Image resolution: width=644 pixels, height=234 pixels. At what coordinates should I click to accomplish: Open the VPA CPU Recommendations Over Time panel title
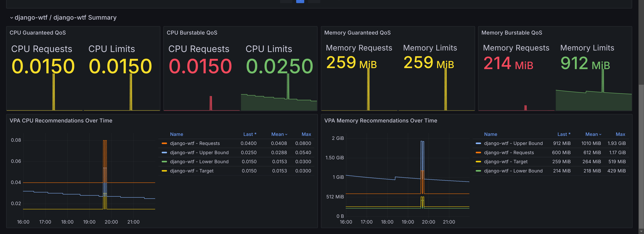61,120
